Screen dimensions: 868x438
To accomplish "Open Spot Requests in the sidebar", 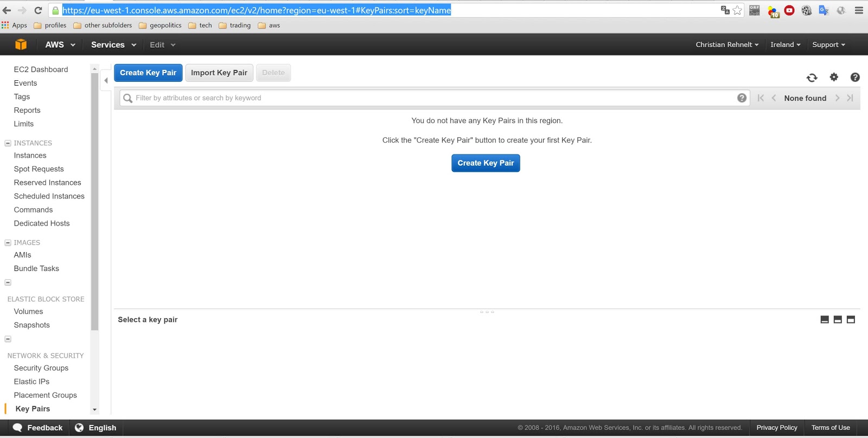I will pos(39,169).
